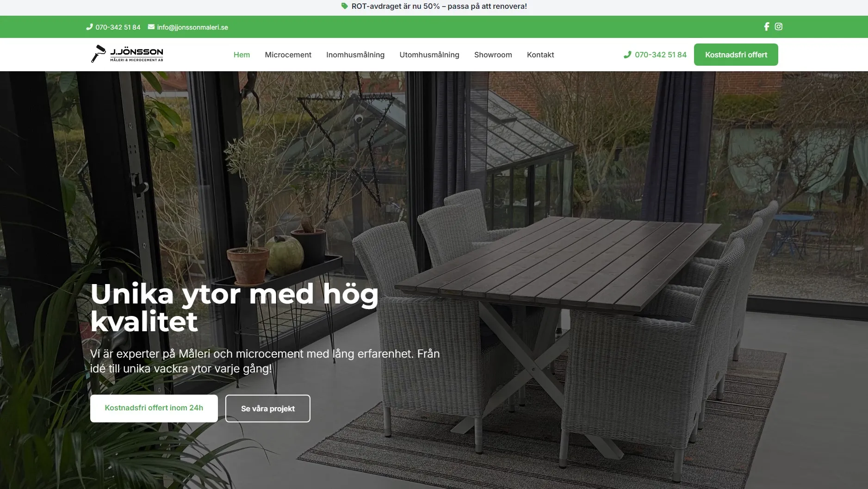This screenshot has height=489, width=868.
Task: Click Kostnadsfri offert inom 24h button
Action: pyautogui.click(x=154, y=408)
